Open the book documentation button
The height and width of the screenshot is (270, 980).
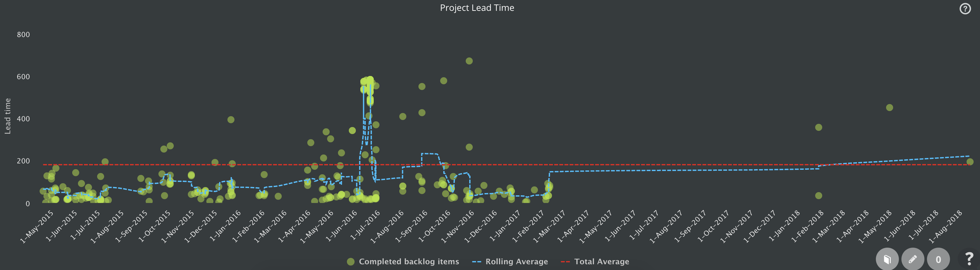click(887, 259)
